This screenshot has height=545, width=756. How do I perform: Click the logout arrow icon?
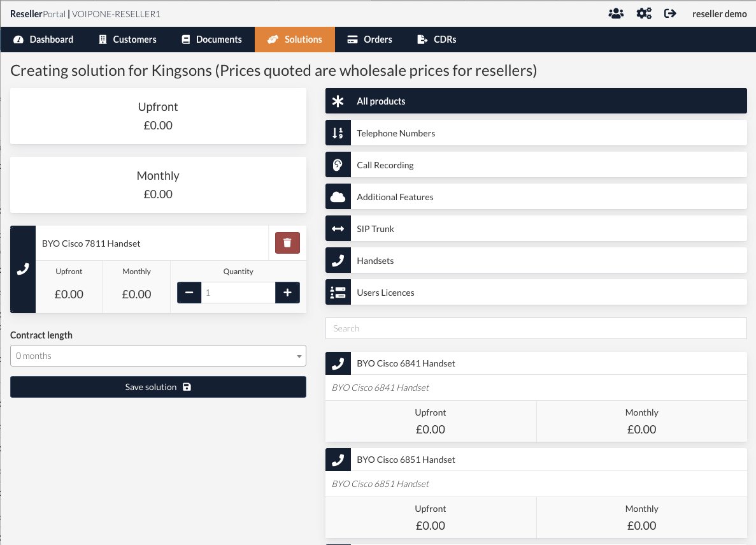click(669, 13)
